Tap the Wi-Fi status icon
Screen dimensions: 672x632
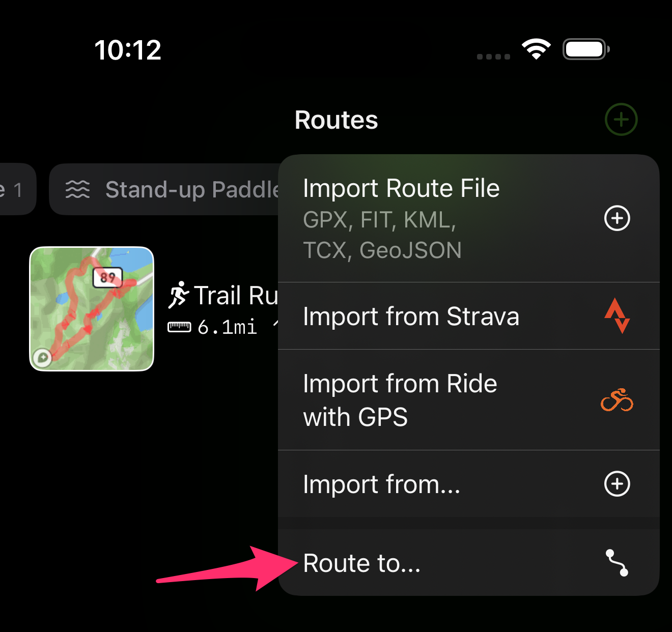(x=536, y=49)
